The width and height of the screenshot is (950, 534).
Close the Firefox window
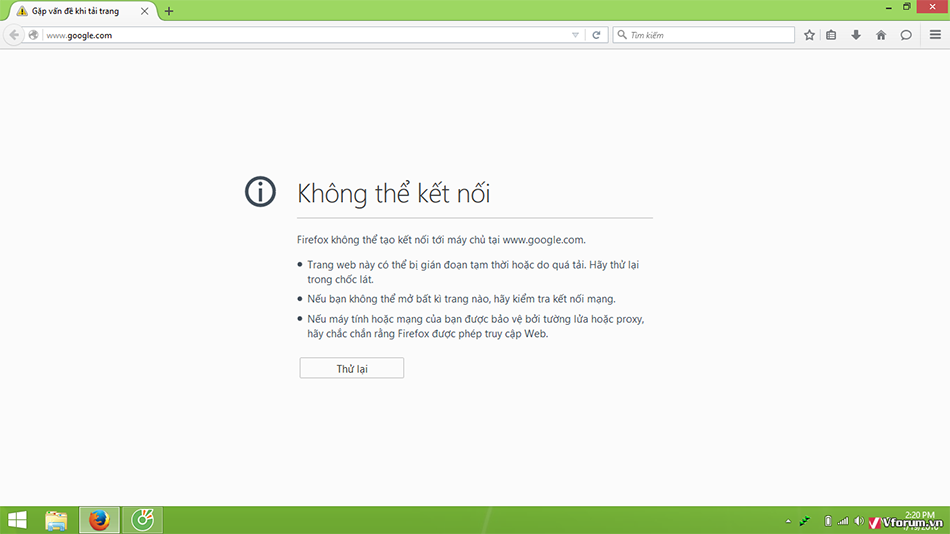933,7
